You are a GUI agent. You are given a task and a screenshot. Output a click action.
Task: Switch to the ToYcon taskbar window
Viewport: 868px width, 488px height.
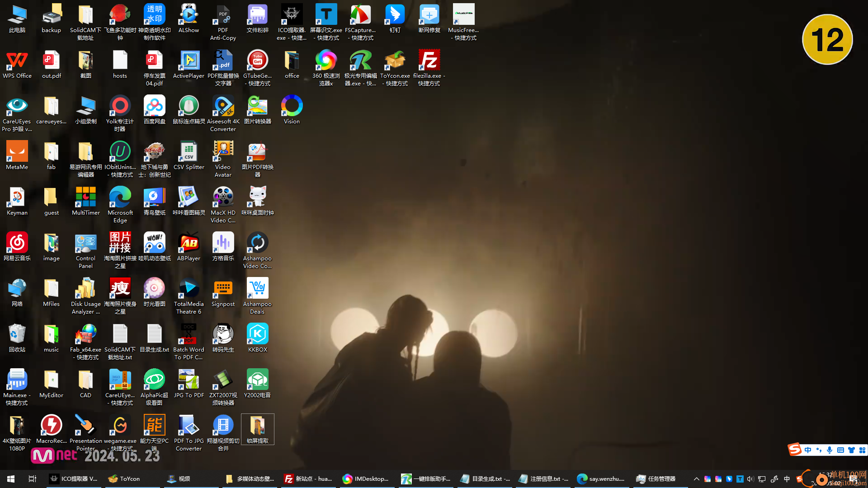(133, 479)
